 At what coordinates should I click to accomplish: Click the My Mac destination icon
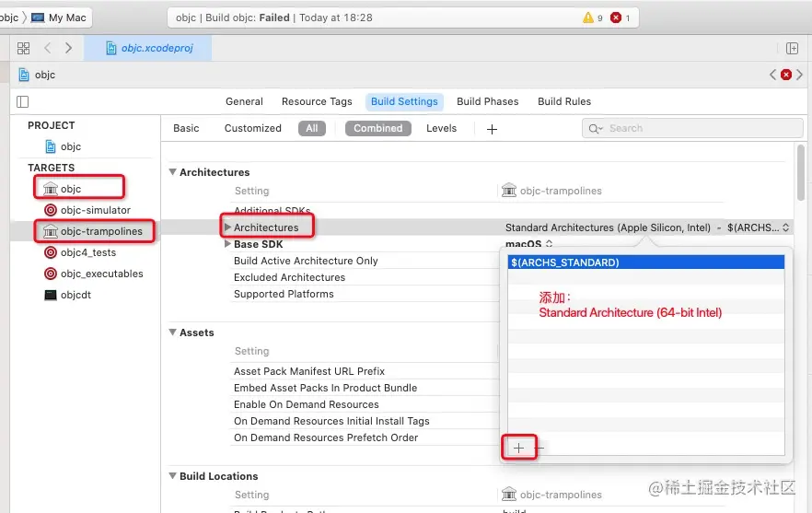37,17
